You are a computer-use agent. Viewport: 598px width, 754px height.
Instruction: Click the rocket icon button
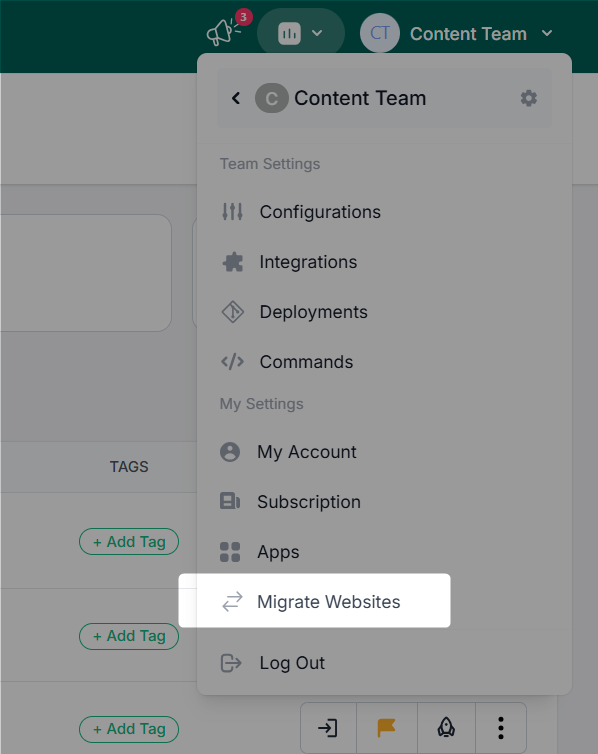coord(446,728)
